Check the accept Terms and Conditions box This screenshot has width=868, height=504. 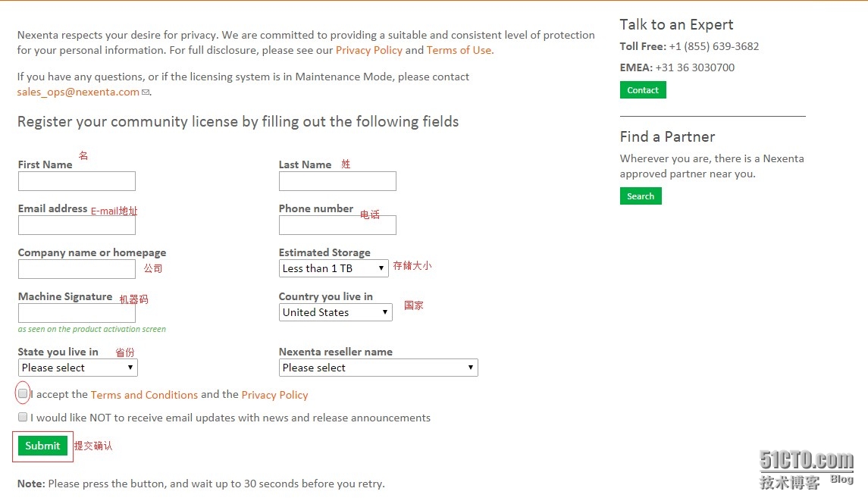[23, 393]
